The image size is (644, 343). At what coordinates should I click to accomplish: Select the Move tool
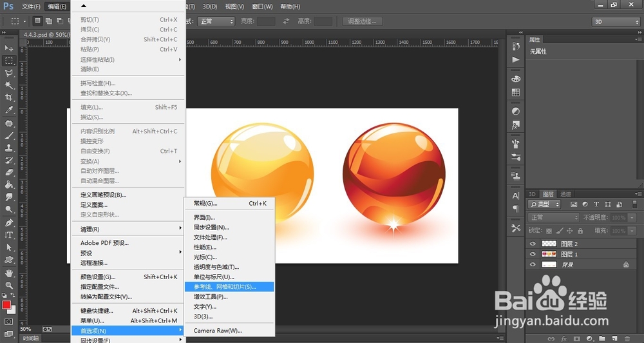pyautogui.click(x=8, y=48)
